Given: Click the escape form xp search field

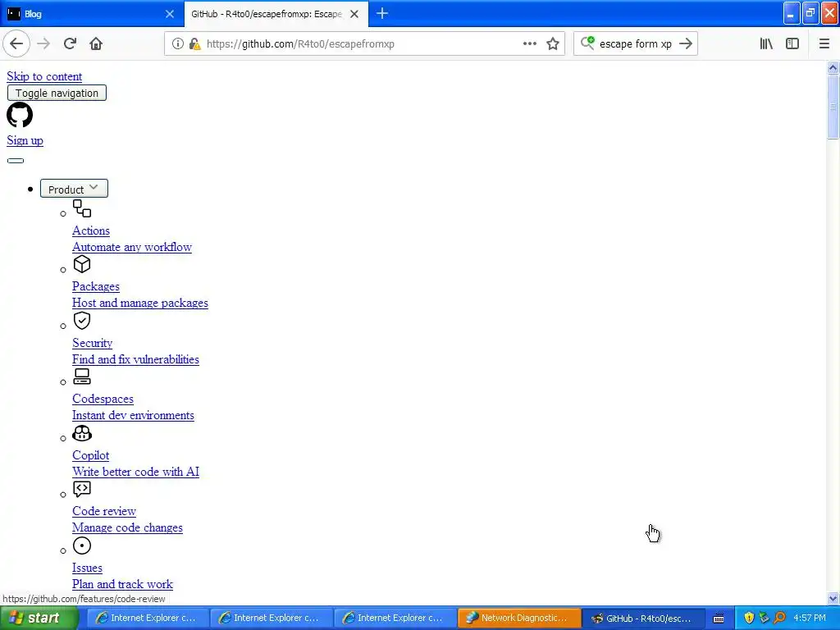Looking at the screenshot, I should pyautogui.click(x=636, y=44).
